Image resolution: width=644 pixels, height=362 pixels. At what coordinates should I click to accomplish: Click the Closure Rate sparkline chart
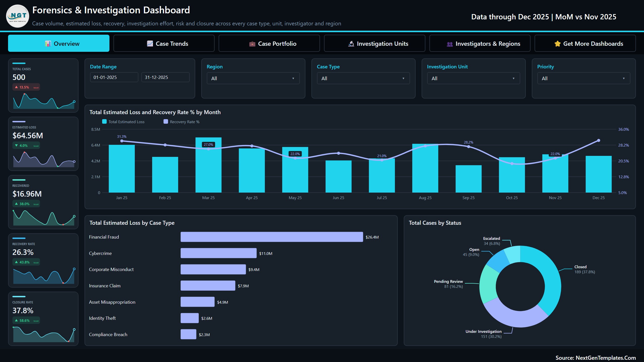[x=44, y=334]
